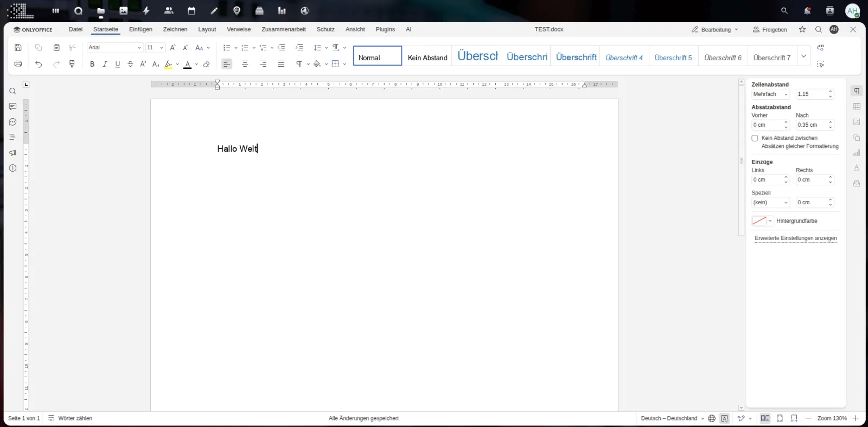Apply strikethrough formatting

pos(130,64)
